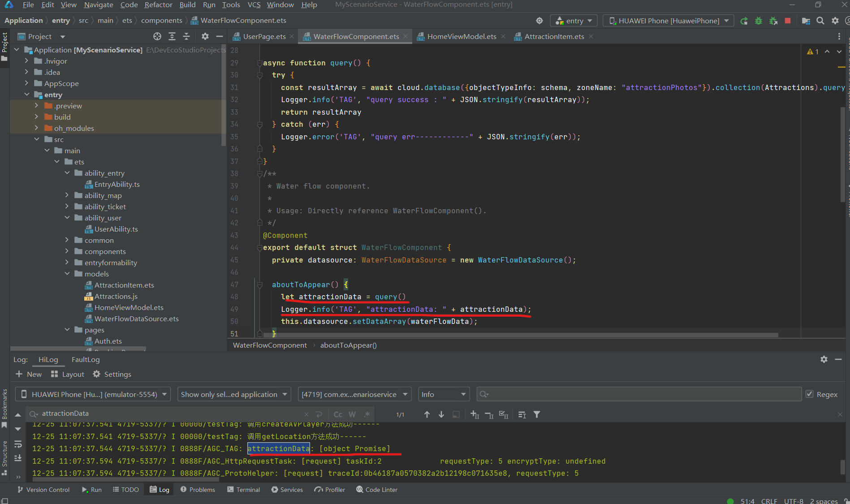
Task: Close the WaterFlowComponent.ets tab
Action: (406, 36)
